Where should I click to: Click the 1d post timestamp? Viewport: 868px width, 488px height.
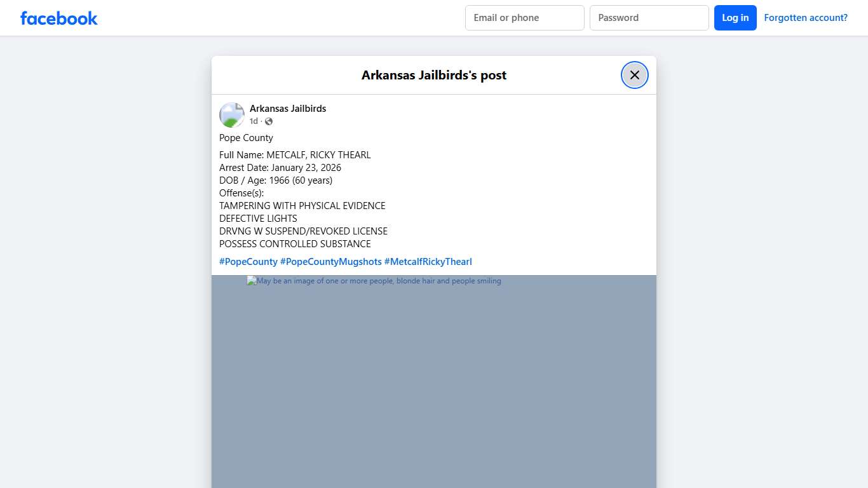(254, 121)
